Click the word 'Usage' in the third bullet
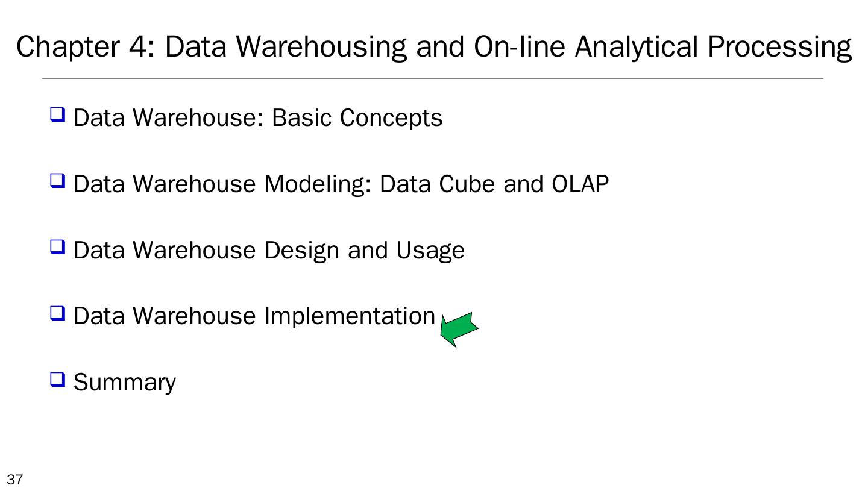The width and height of the screenshot is (868, 488). [x=430, y=251]
